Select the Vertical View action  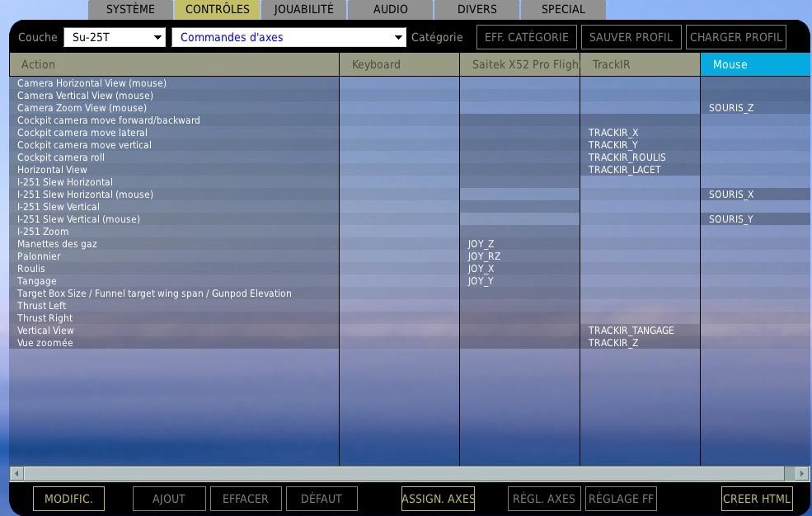click(174, 331)
